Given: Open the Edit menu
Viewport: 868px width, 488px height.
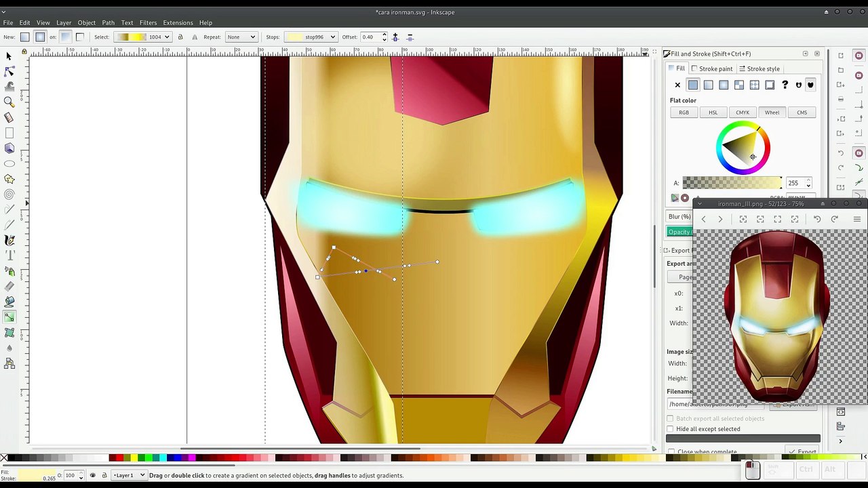Looking at the screenshot, I should pyautogui.click(x=24, y=22).
